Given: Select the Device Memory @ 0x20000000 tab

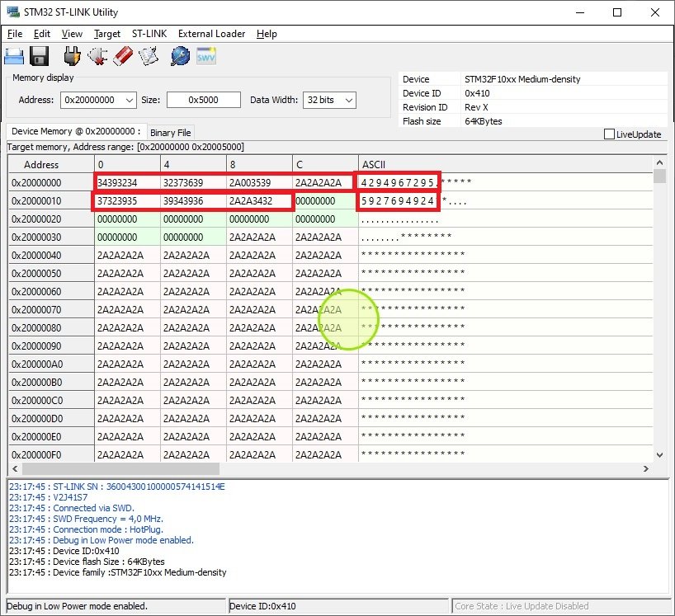Looking at the screenshot, I should 76,131.
